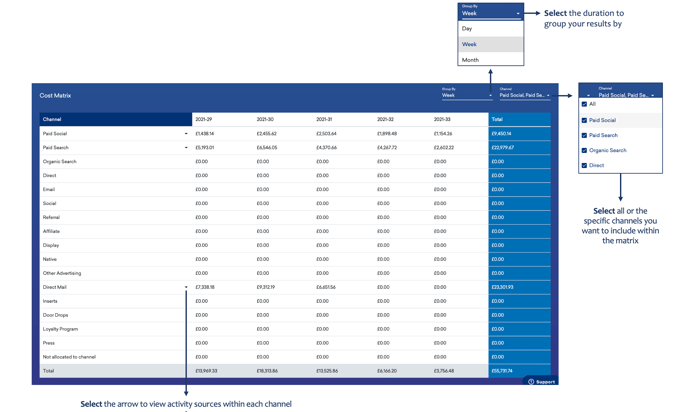
Task: Click the 2021-29 column header
Action: [x=203, y=119]
